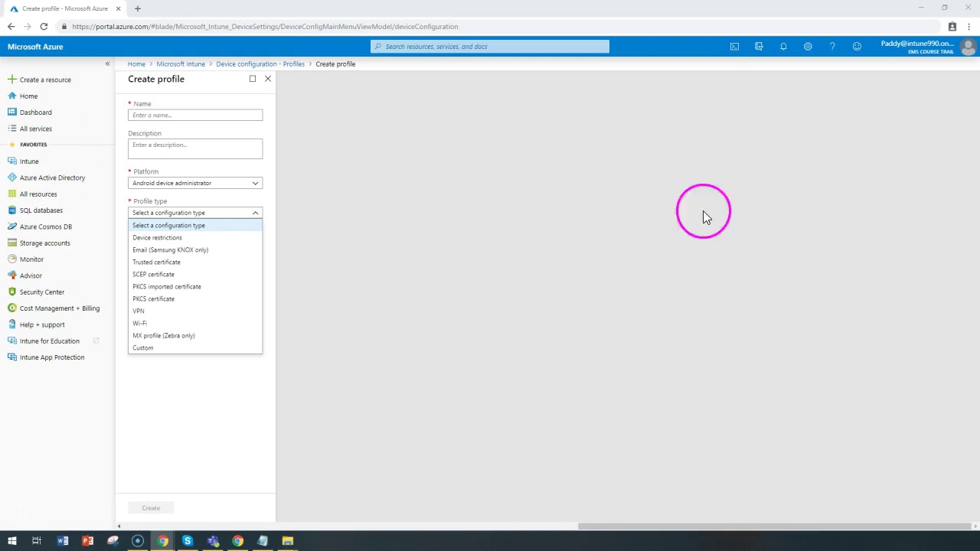This screenshot has height=551, width=980.
Task: Open the Windows Start menu
Action: [12, 541]
